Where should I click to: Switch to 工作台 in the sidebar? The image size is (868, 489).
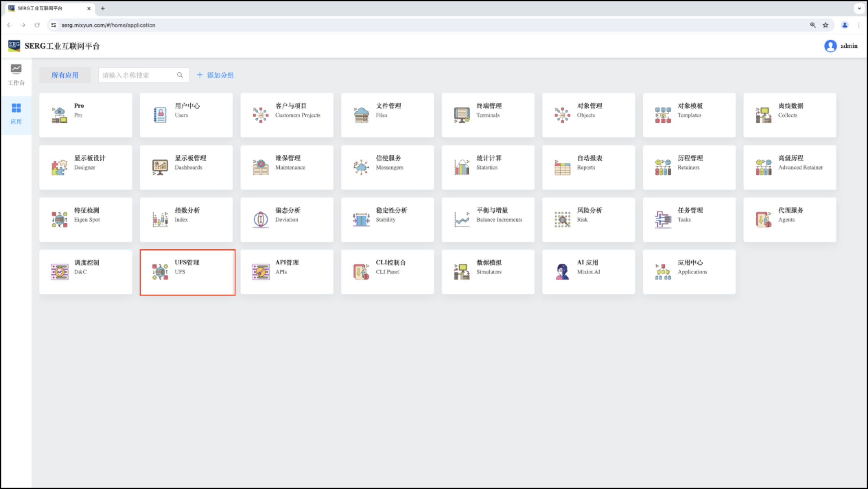click(16, 75)
